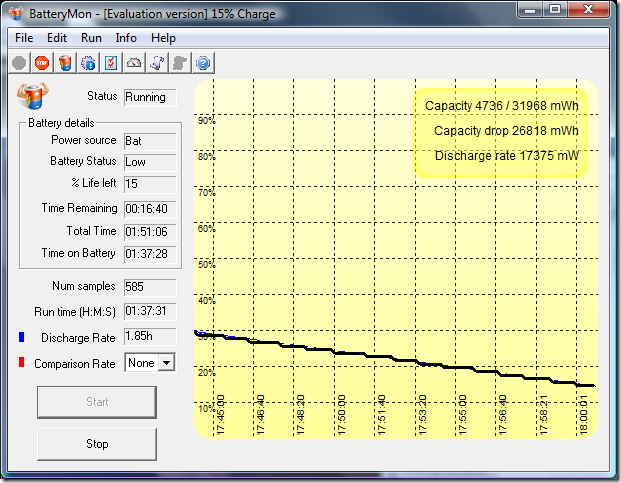
Task: Open the File menu
Action: tap(24, 38)
